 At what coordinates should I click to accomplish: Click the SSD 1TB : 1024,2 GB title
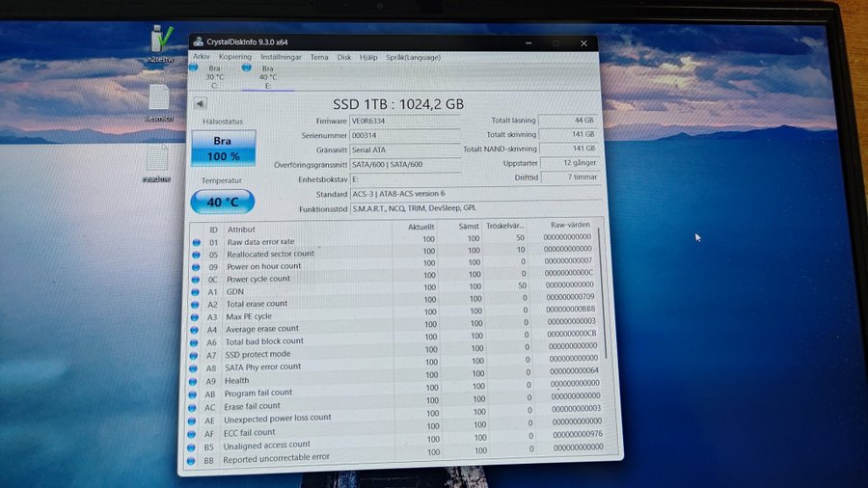pos(398,104)
